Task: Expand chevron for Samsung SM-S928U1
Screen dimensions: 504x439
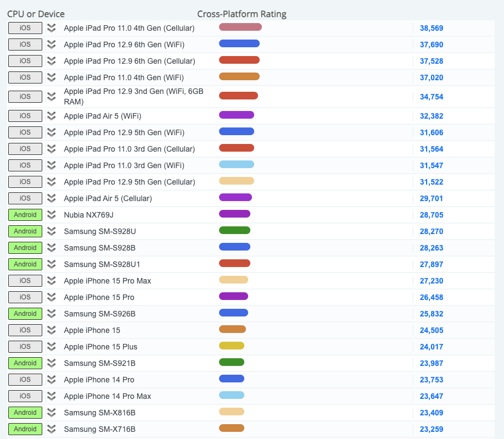Action: coord(52,264)
